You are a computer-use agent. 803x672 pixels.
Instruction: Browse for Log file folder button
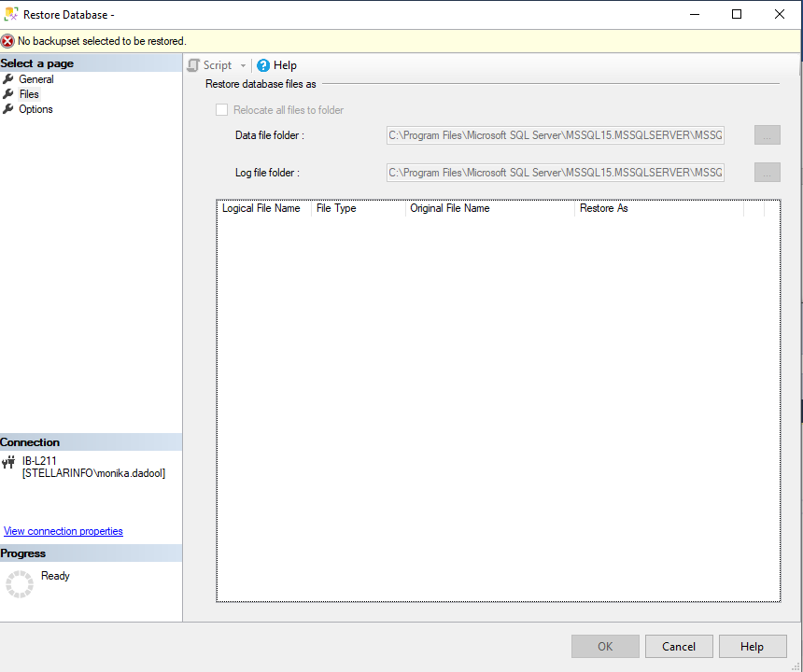click(768, 173)
